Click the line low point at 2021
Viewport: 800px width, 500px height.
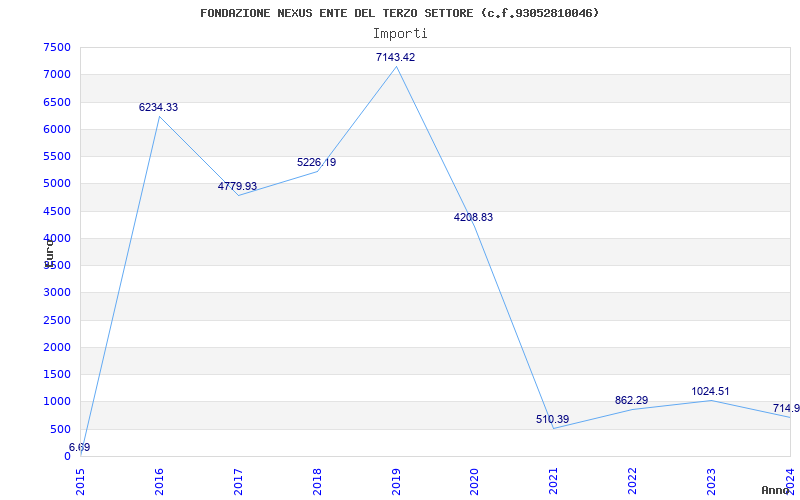554,428
